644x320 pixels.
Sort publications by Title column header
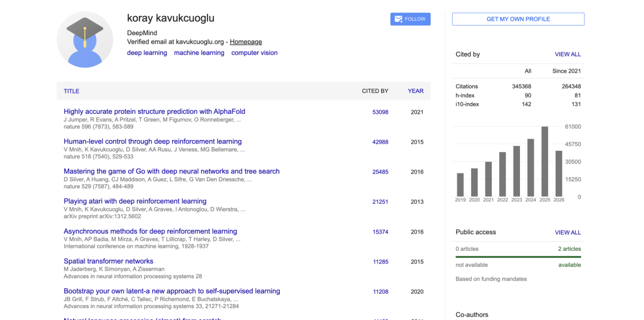point(72,91)
